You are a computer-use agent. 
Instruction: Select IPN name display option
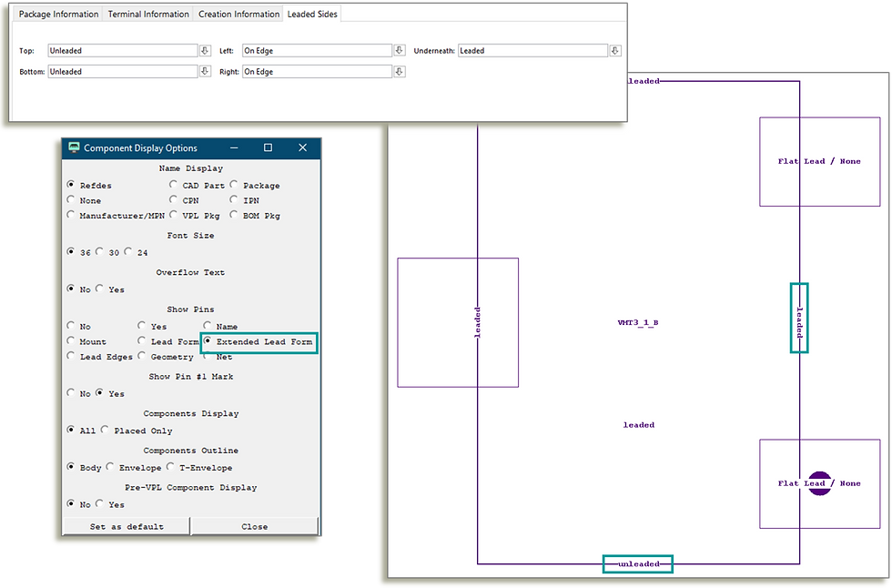pyautogui.click(x=234, y=199)
